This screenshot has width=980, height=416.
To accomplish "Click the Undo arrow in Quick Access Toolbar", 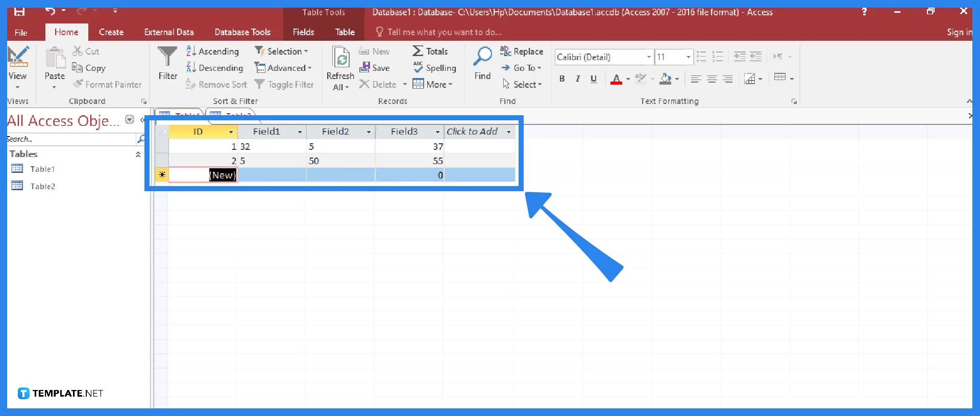I will pyautogui.click(x=50, y=11).
